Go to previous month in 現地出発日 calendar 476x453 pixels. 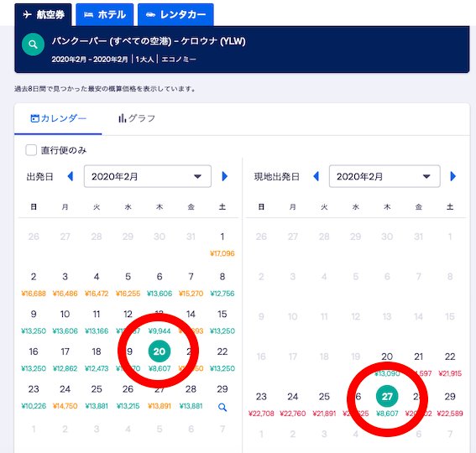(x=316, y=176)
